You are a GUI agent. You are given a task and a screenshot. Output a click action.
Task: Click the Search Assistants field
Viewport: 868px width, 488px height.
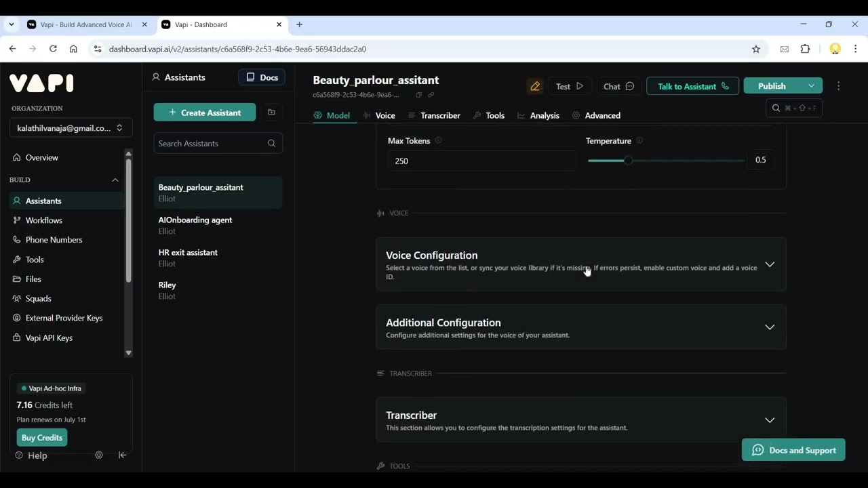(218, 143)
